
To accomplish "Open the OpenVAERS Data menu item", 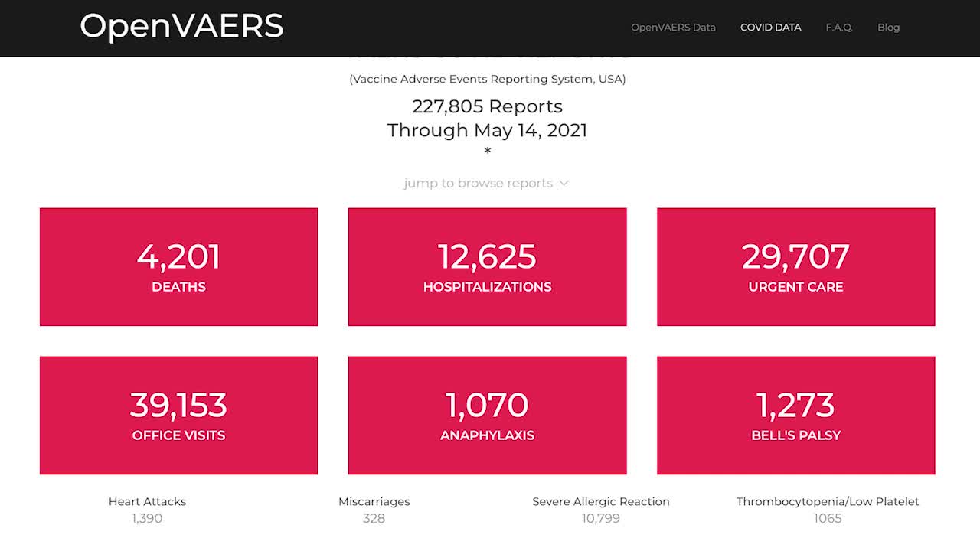I will (673, 28).
